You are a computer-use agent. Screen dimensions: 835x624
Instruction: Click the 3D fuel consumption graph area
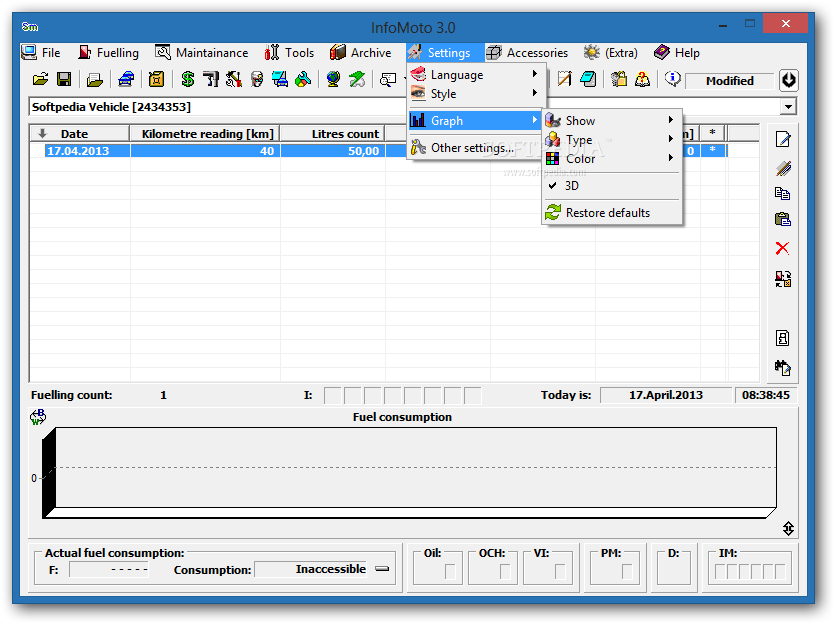coord(409,472)
